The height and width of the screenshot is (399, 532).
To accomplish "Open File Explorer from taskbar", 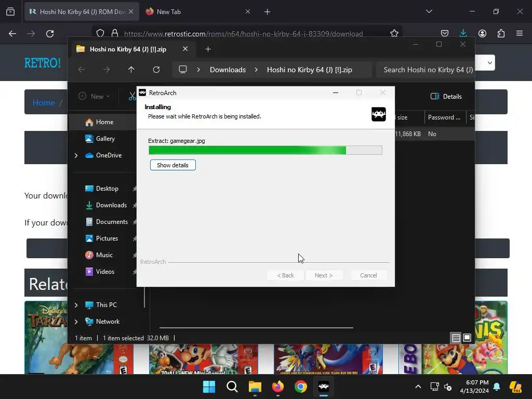I will [255, 387].
